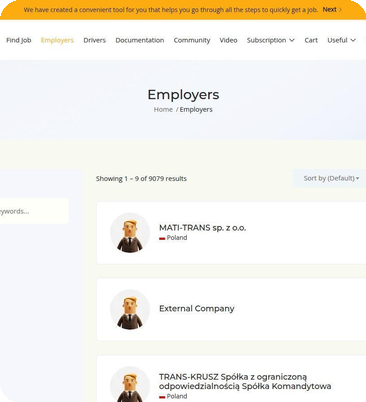Open TRANS-KRUSZ Spółka employer listing
Image resolution: width=366 pixels, height=402 pixels.
[245, 382]
